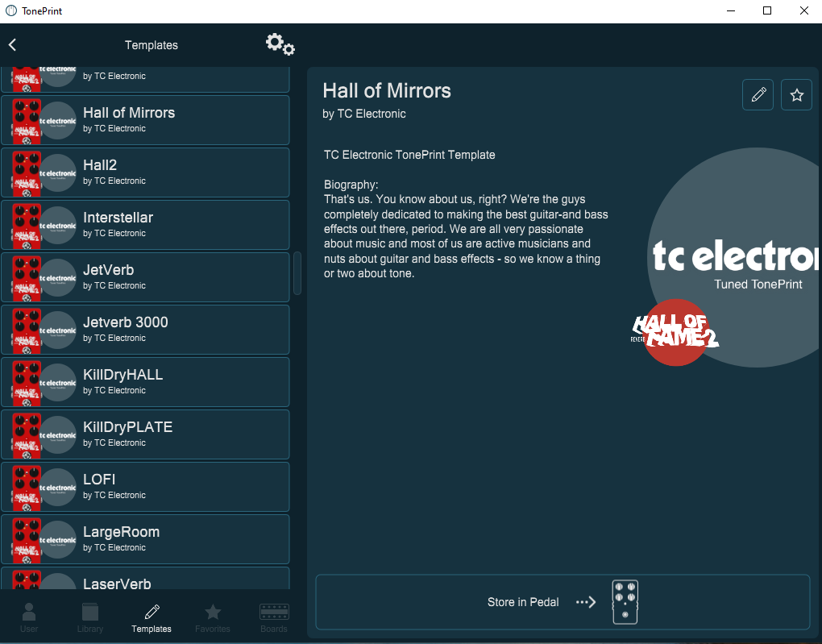Choose the KillDryPLATE template
Screen dimensions: 822x644
pyautogui.click(x=145, y=434)
